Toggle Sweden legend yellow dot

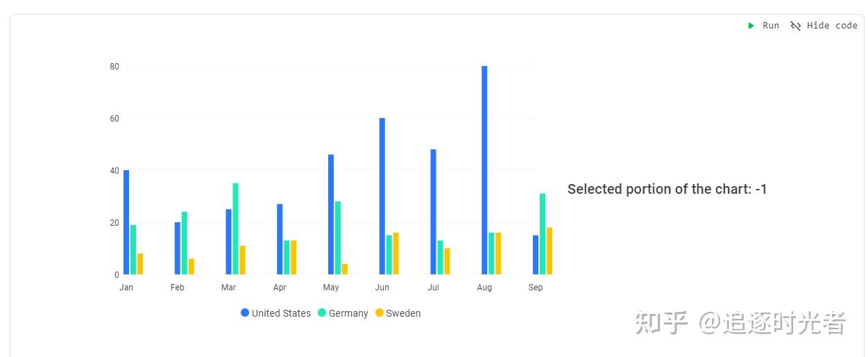click(x=380, y=313)
